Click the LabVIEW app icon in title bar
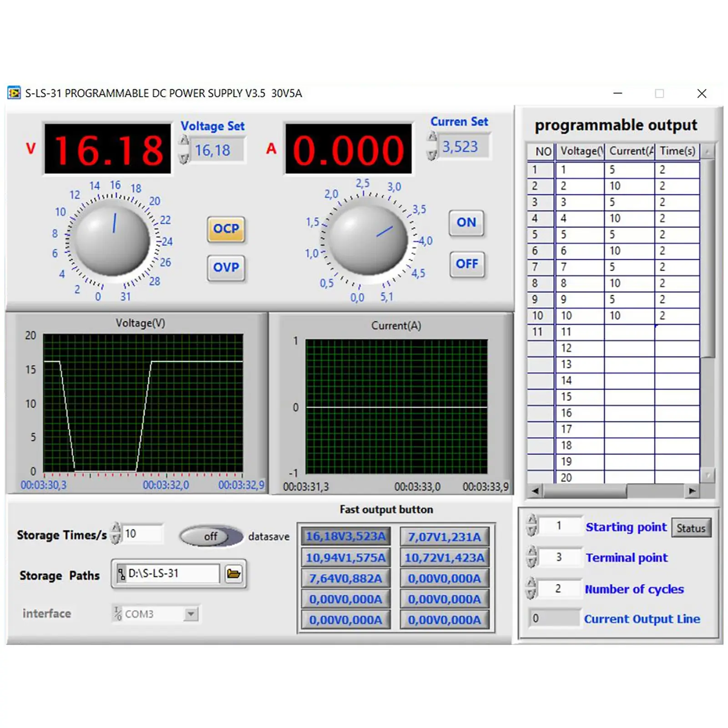The height and width of the screenshot is (728, 728). point(14,93)
